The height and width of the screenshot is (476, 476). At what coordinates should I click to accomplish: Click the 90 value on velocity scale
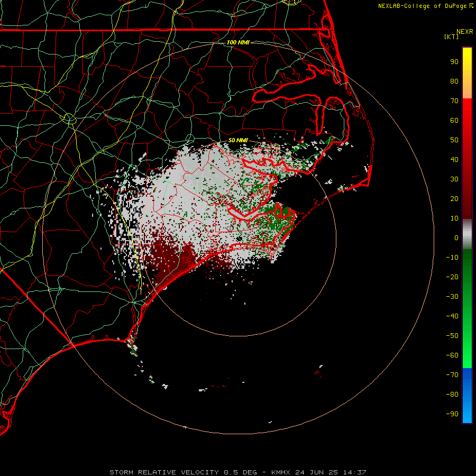click(454, 62)
